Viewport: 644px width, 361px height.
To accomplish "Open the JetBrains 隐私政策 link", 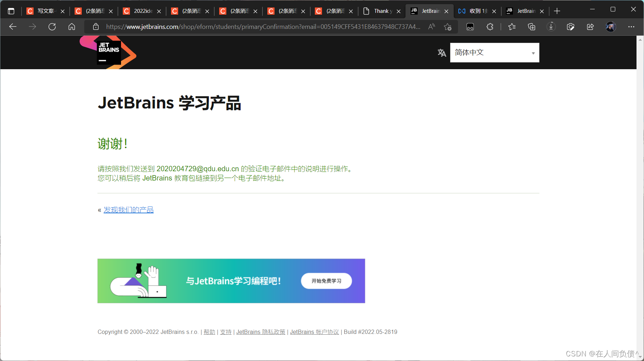I will click(x=261, y=332).
